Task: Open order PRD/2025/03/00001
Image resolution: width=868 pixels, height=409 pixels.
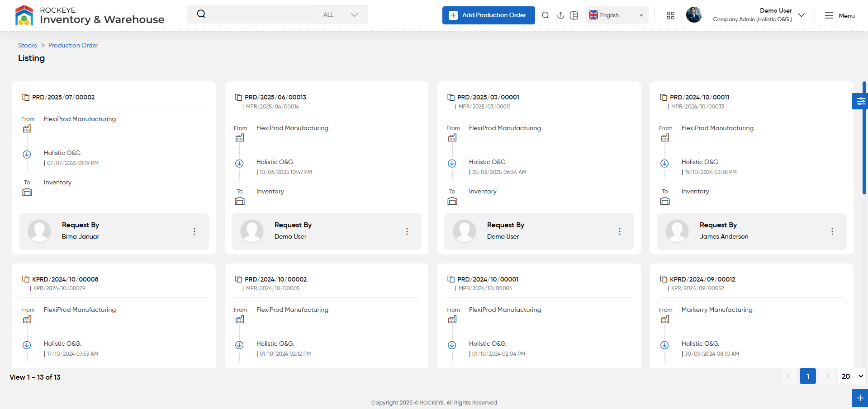Action: click(x=488, y=97)
